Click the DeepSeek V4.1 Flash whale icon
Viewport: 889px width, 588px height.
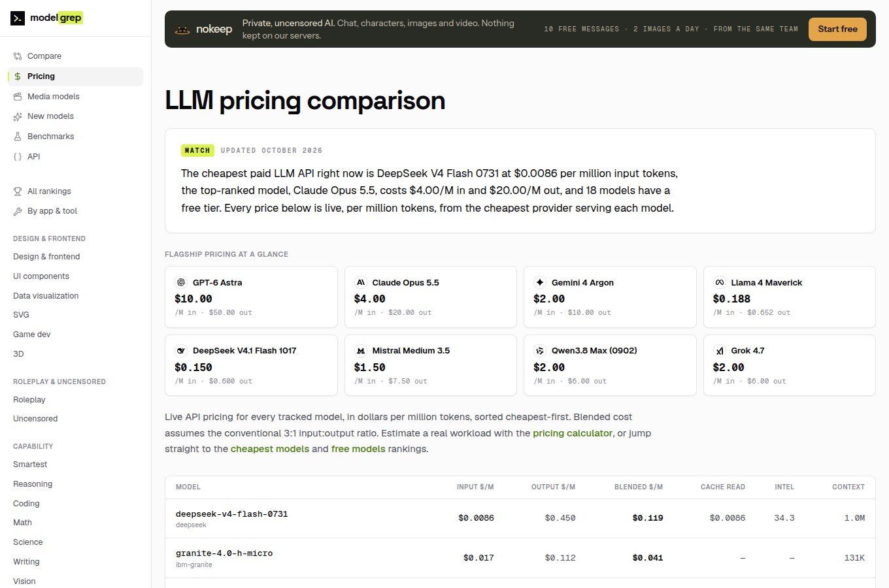(x=181, y=351)
